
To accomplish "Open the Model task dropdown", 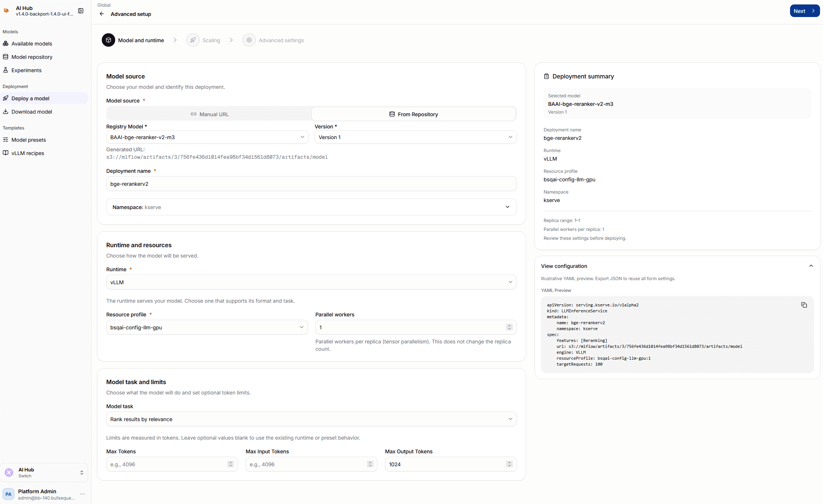I will [311, 419].
